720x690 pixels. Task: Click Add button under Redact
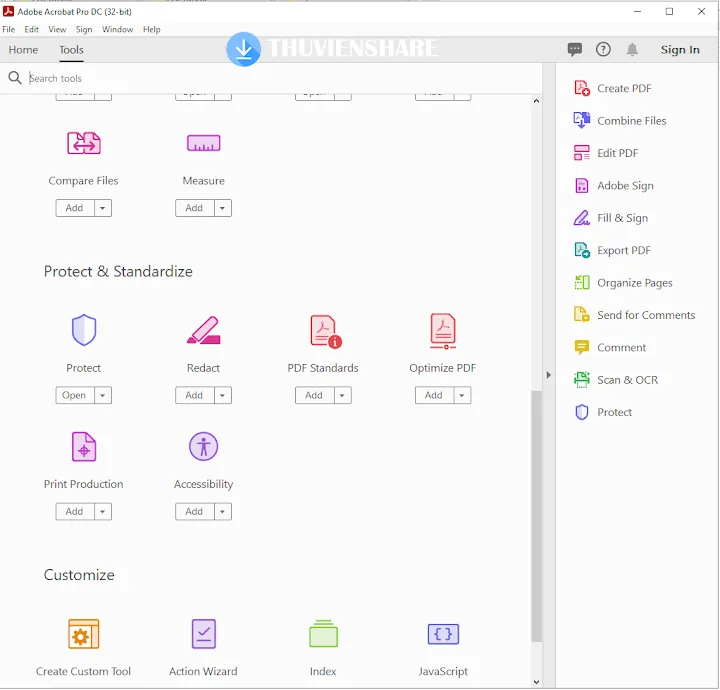coord(195,395)
